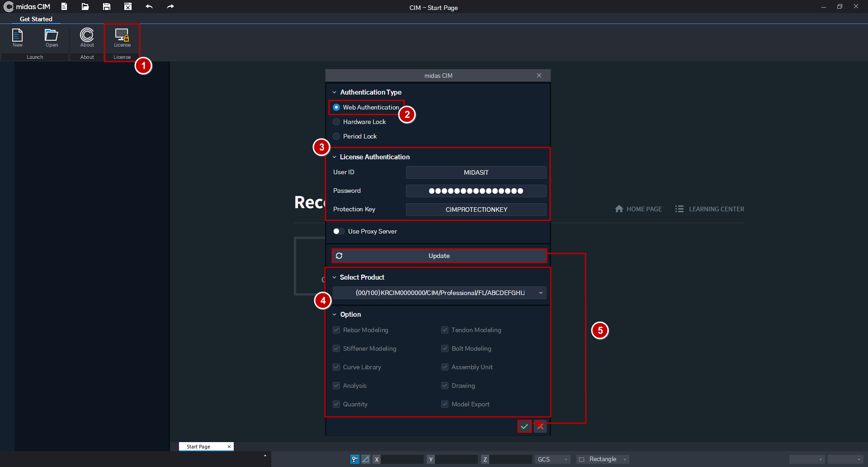Close the midas CIM dialog
Viewport: 868px width, 467px height.
coord(539,75)
